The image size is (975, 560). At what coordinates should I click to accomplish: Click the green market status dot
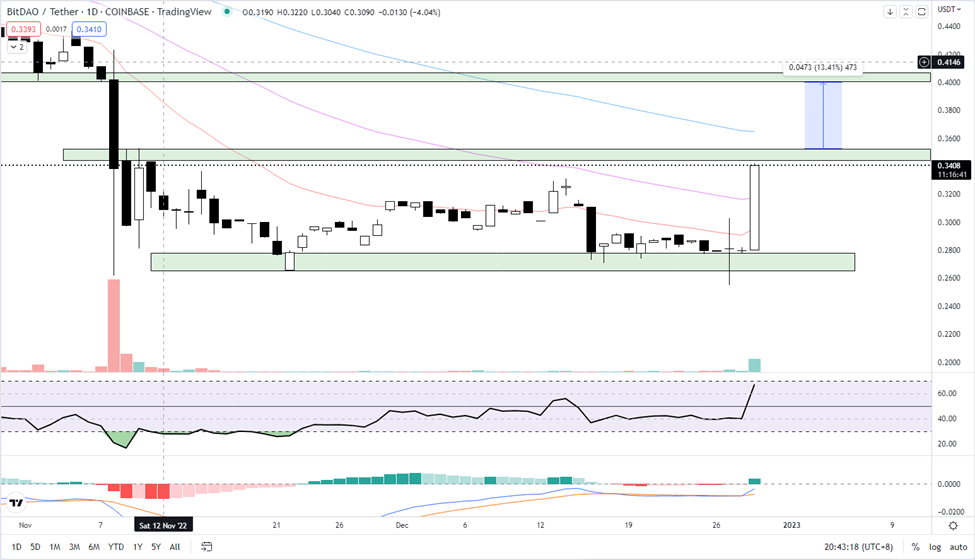click(227, 12)
